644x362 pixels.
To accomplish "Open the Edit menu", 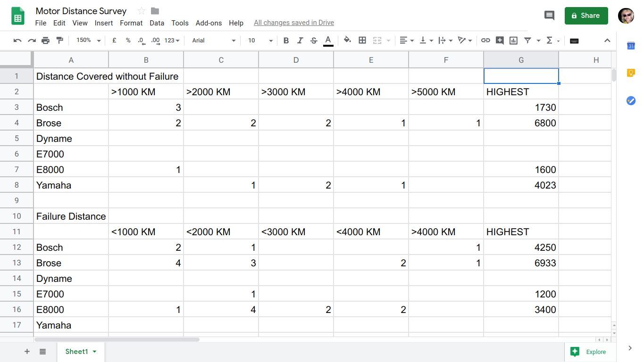I will point(59,23).
